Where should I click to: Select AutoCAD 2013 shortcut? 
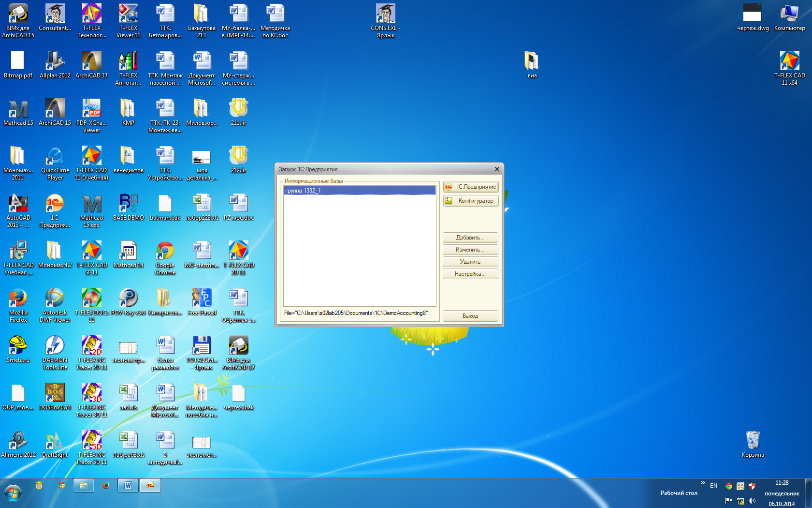(x=18, y=211)
